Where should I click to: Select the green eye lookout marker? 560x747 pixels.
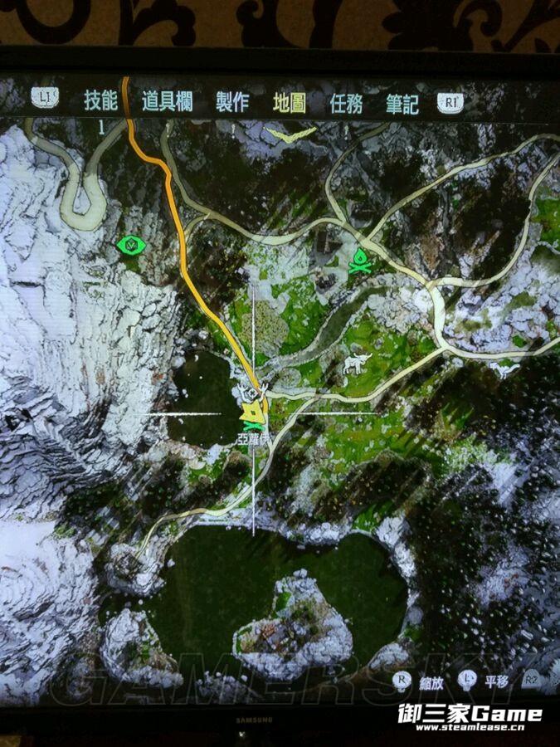coord(129,245)
